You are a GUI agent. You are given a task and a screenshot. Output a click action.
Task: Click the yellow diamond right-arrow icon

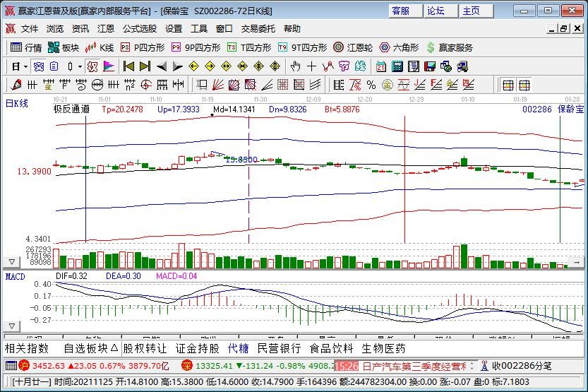210,67
